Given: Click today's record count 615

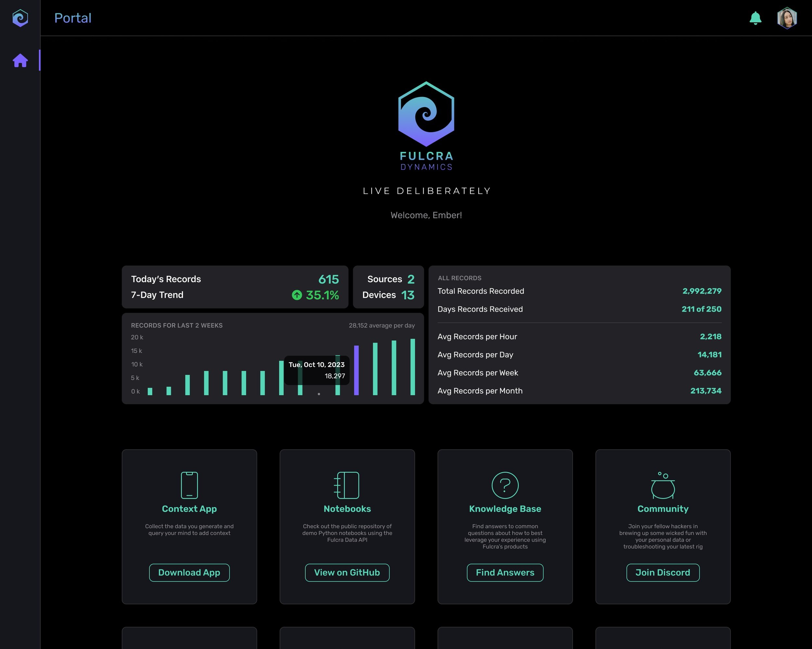Looking at the screenshot, I should point(328,279).
